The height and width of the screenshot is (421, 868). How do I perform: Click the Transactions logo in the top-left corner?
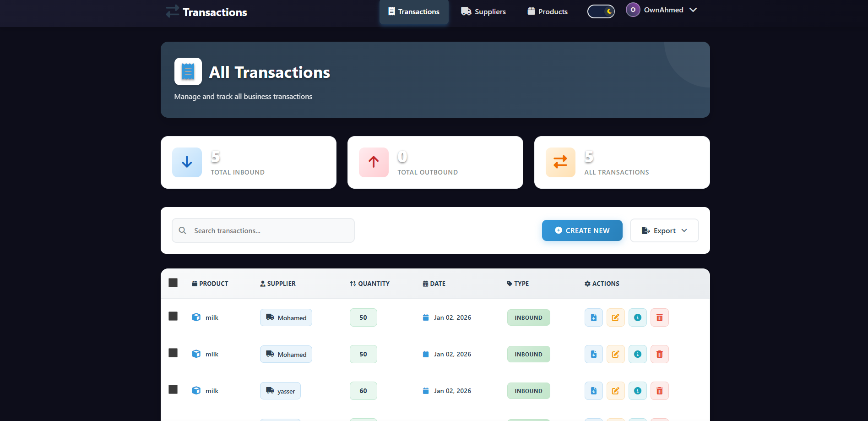pyautogui.click(x=206, y=12)
